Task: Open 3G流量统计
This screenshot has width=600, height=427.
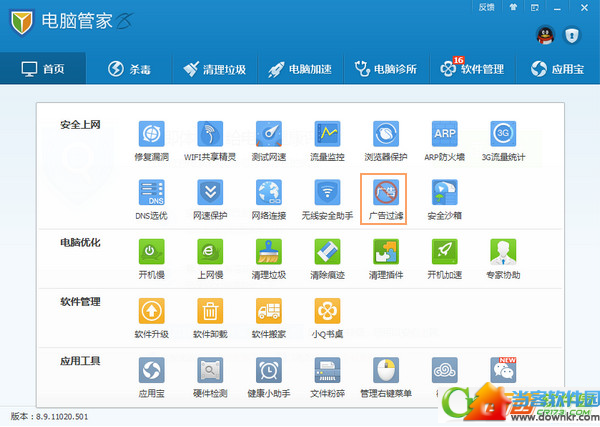Action: tap(503, 141)
